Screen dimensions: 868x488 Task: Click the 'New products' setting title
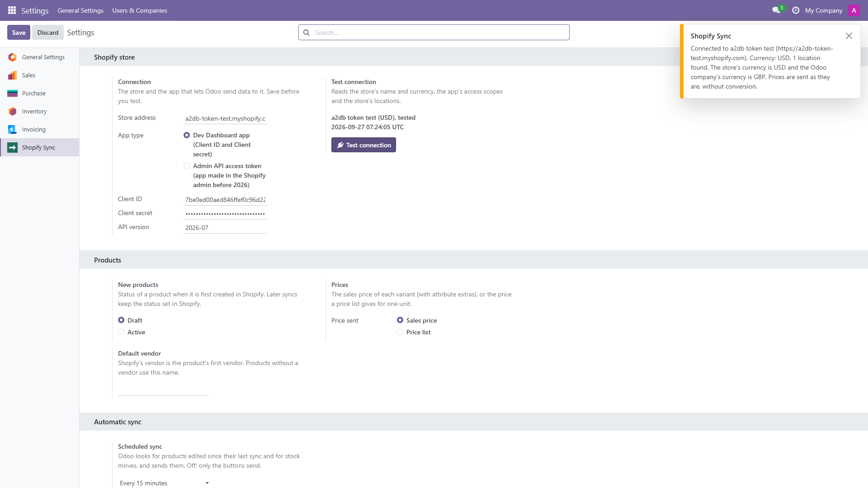(x=138, y=285)
